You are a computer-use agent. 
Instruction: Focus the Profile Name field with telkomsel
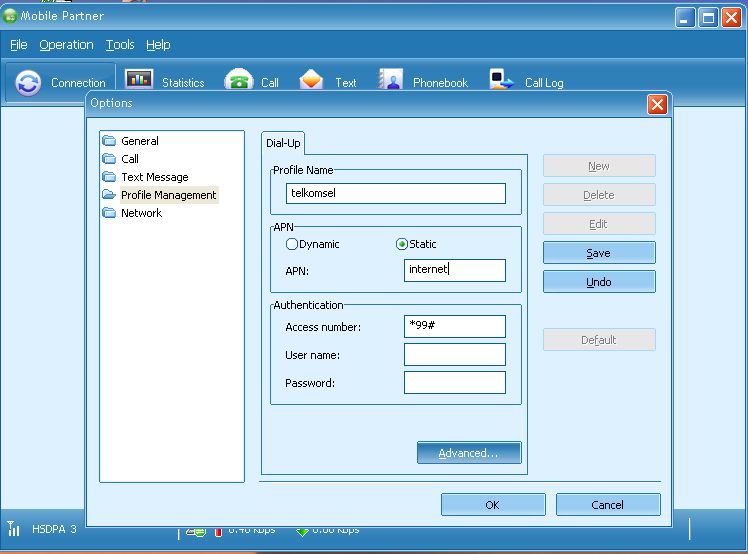tap(395, 193)
